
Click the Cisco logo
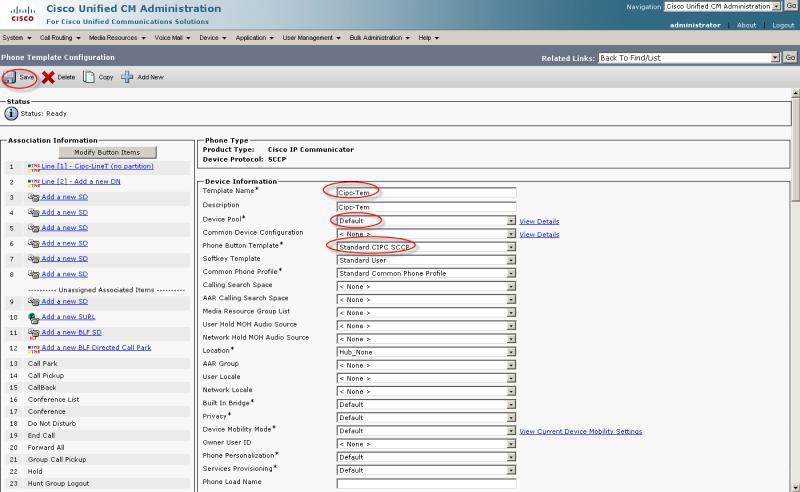[x=22, y=14]
